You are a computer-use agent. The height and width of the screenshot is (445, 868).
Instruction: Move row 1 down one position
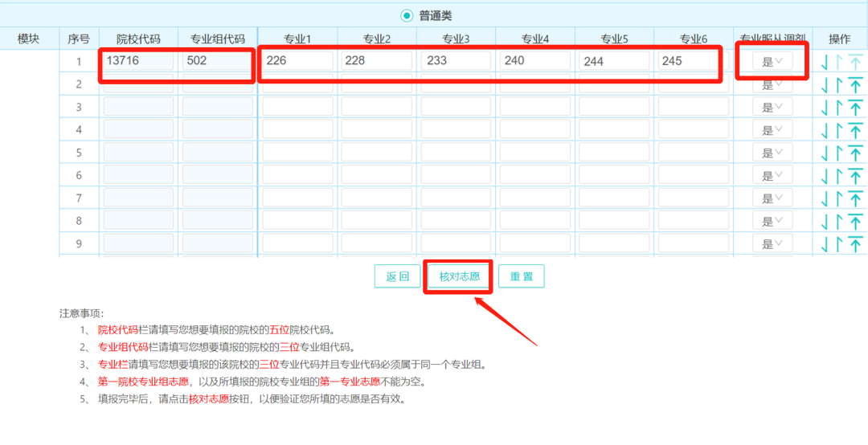pos(825,63)
